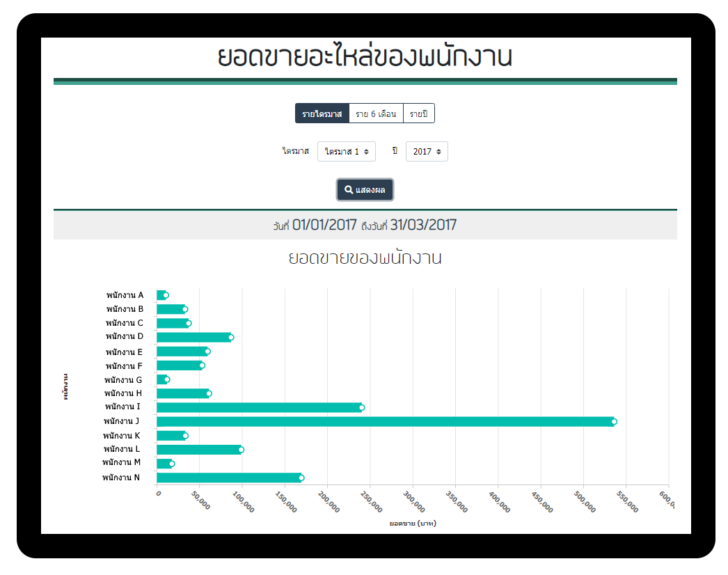Click the end marker of พนักงาน M bar

(172, 464)
